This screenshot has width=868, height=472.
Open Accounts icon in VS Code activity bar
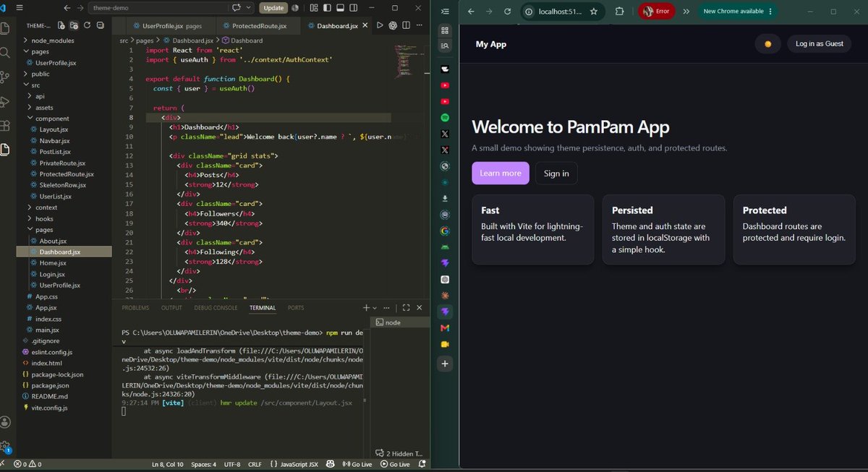pos(6,422)
